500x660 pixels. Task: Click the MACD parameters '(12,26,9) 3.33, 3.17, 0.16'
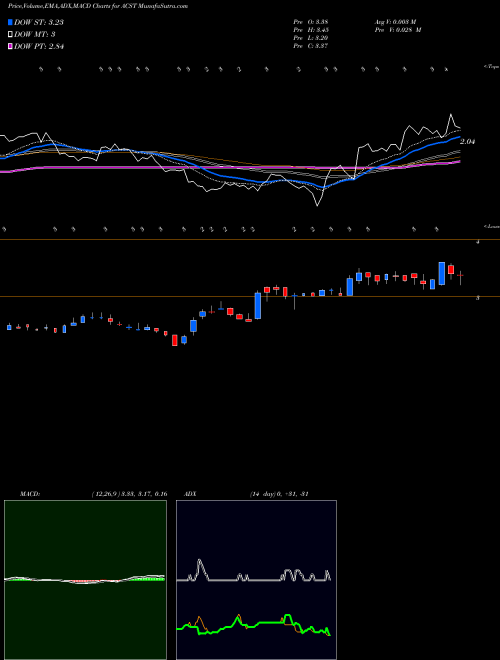point(129,494)
